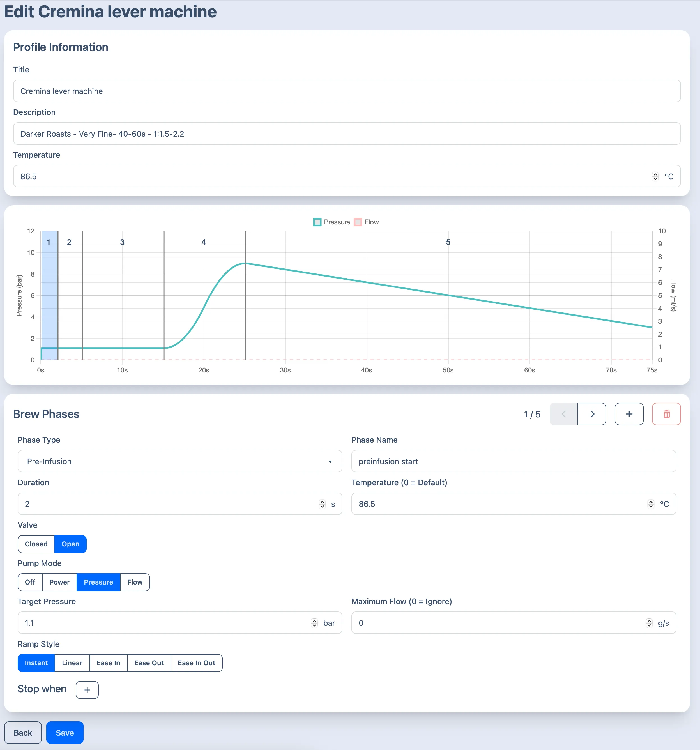Click the Save button
The width and height of the screenshot is (700, 750).
[x=65, y=733]
